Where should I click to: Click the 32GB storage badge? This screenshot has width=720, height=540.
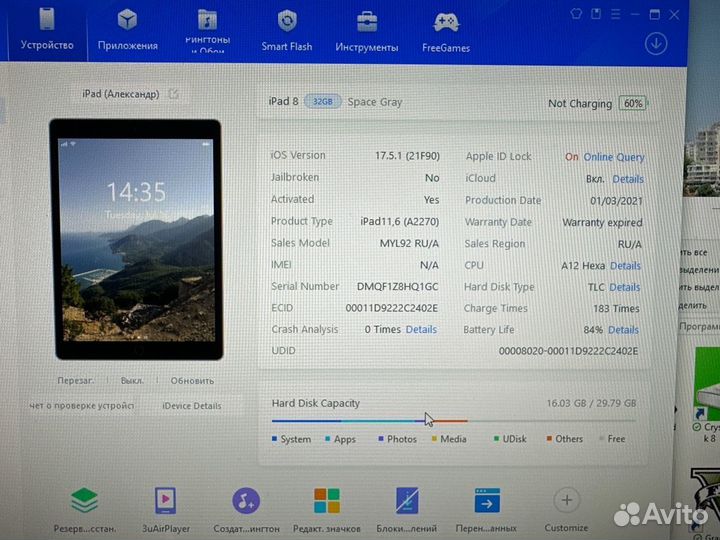(323, 101)
